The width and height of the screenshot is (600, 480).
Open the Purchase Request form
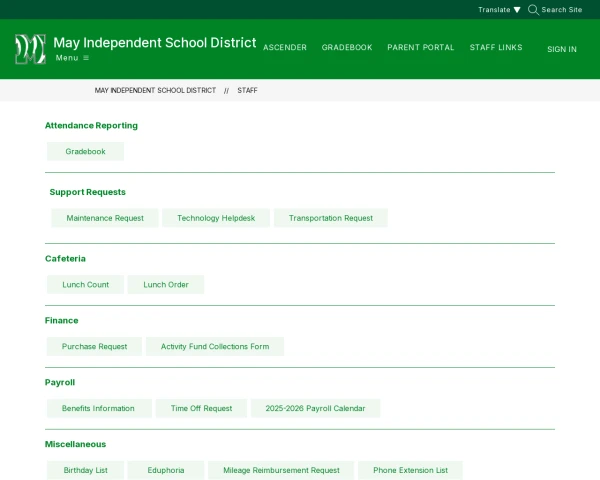tap(94, 346)
